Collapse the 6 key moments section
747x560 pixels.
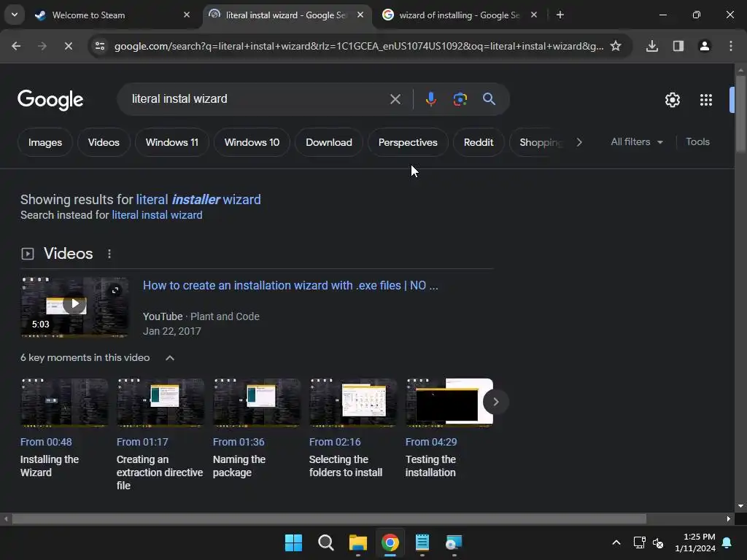point(169,357)
